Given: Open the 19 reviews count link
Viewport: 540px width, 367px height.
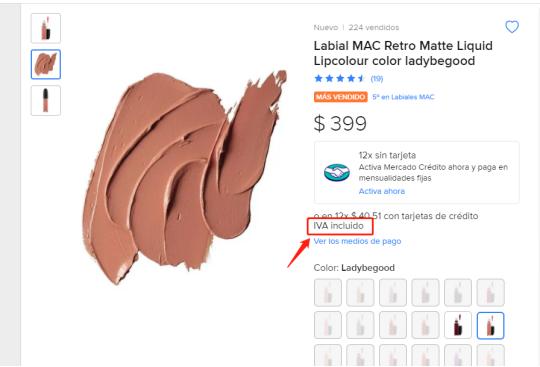Looking at the screenshot, I should coord(377,79).
